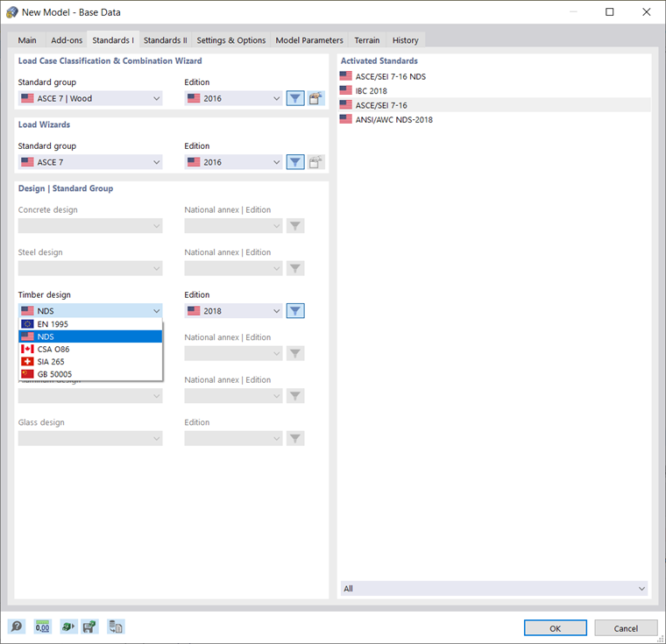Open units and decimal places icon (0.00)

[42, 626]
